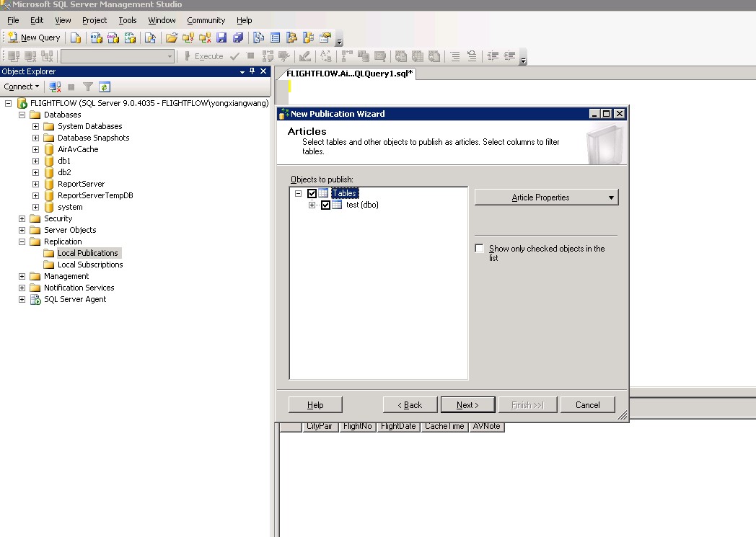
Task: Enable Show only checked objects option
Action: pos(480,249)
